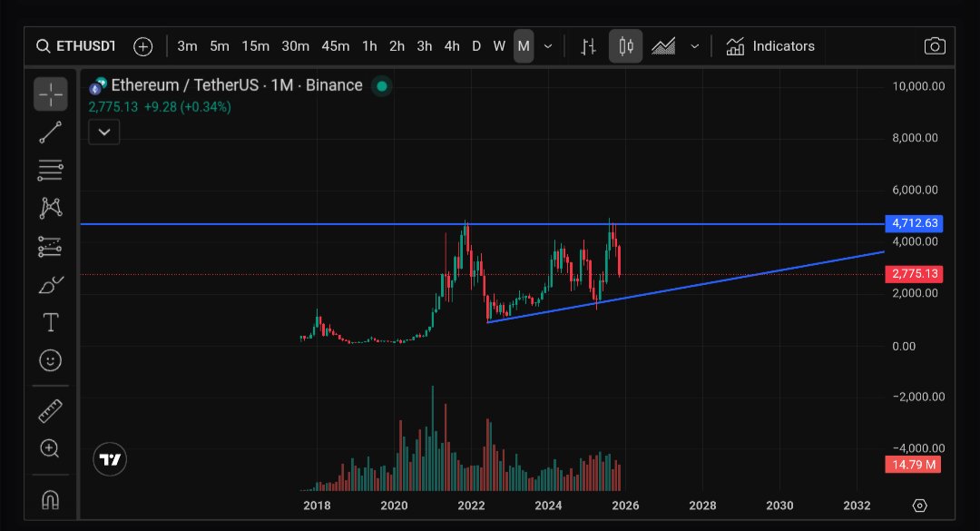Click the green market status indicator dot

382,86
